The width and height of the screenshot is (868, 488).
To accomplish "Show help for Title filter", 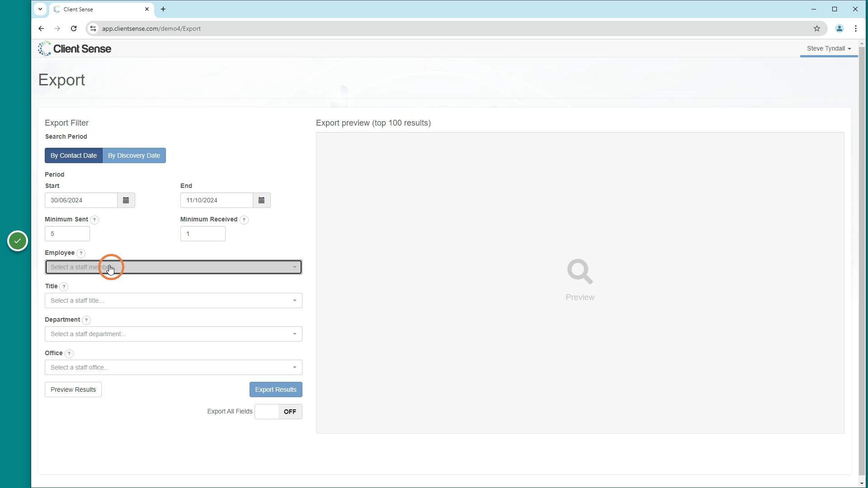I will (x=64, y=287).
